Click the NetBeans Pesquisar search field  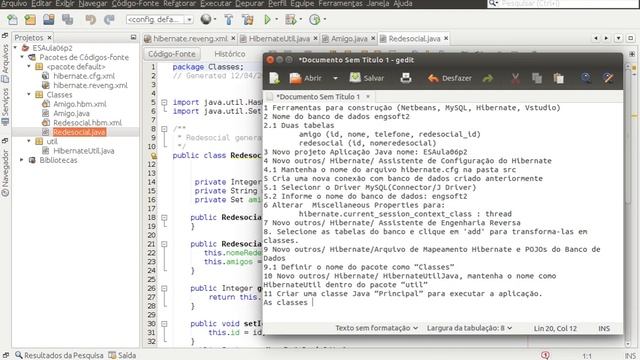tap(563, 3)
